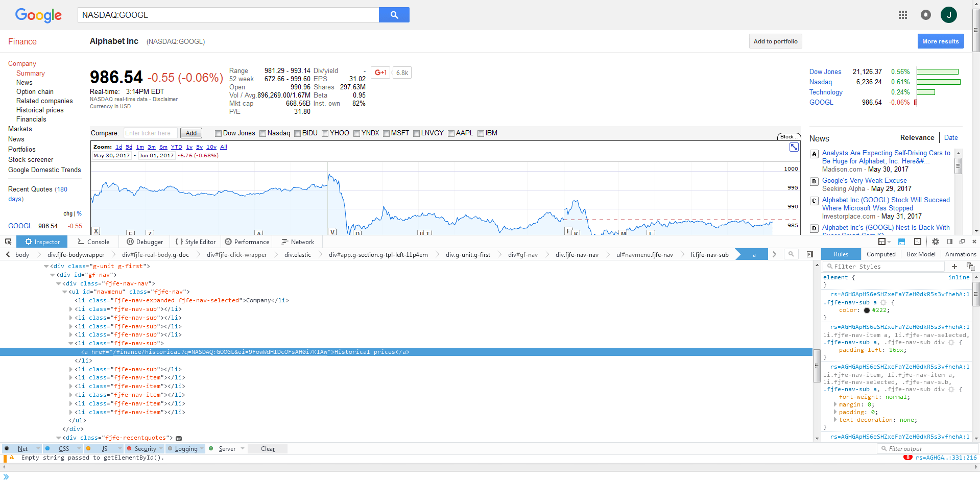Expand the text-decoration property in Rules

coord(835,420)
